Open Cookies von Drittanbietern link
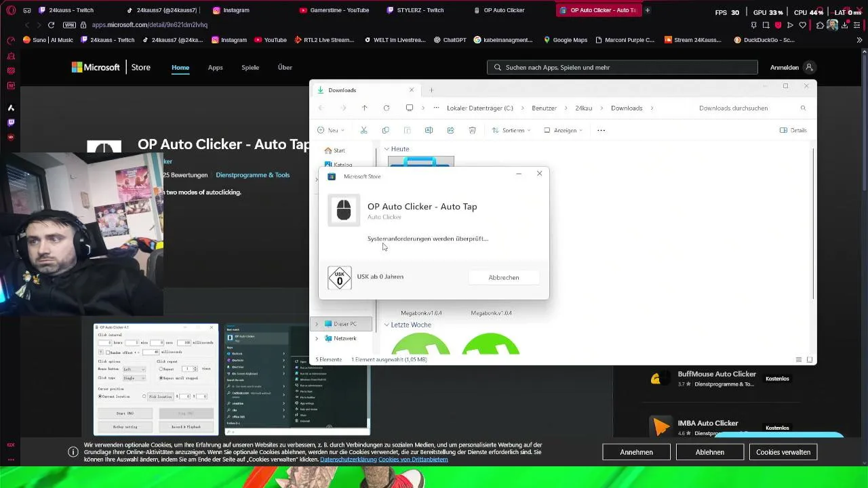This screenshot has width=868, height=488. pyautogui.click(x=413, y=460)
